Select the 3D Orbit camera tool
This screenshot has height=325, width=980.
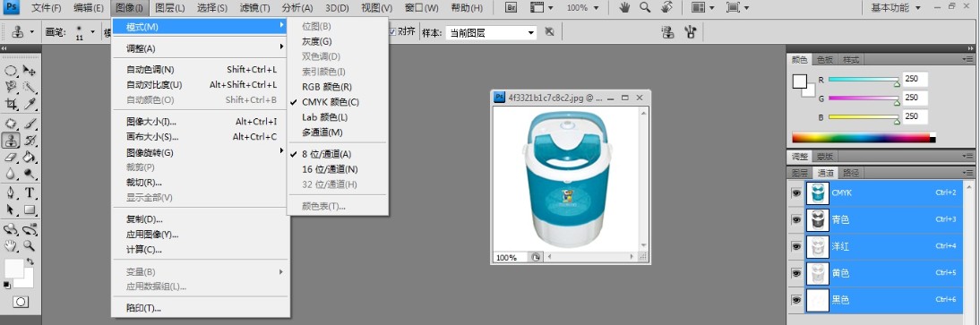pyautogui.click(x=30, y=228)
